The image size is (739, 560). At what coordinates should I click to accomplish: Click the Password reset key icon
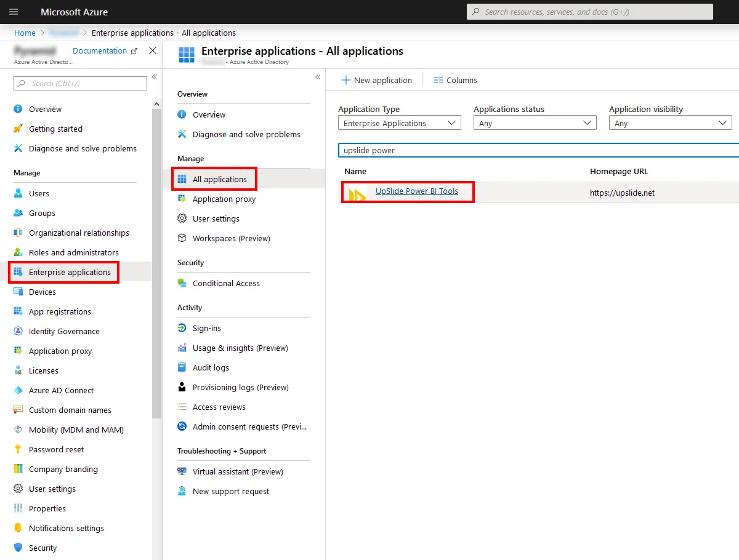point(18,449)
